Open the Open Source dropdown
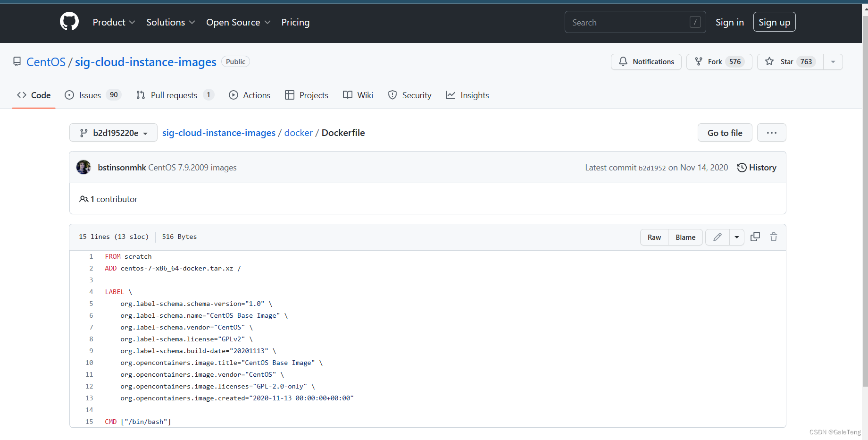This screenshot has width=868, height=440. pos(238,22)
